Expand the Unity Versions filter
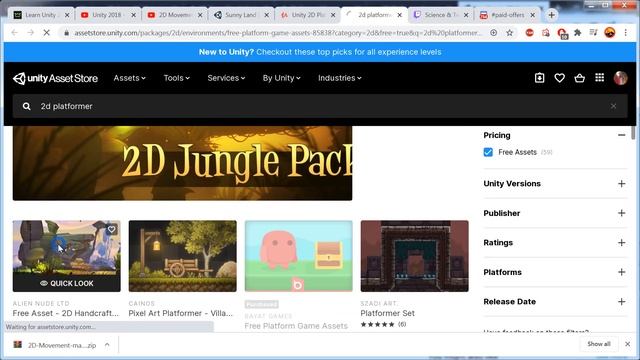This screenshot has width=640, height=360. [621, 184]
